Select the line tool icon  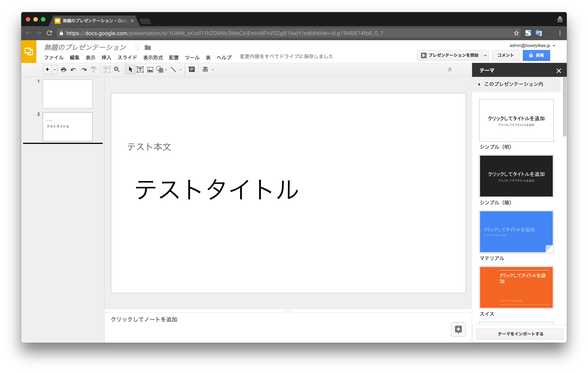point(173,70)
